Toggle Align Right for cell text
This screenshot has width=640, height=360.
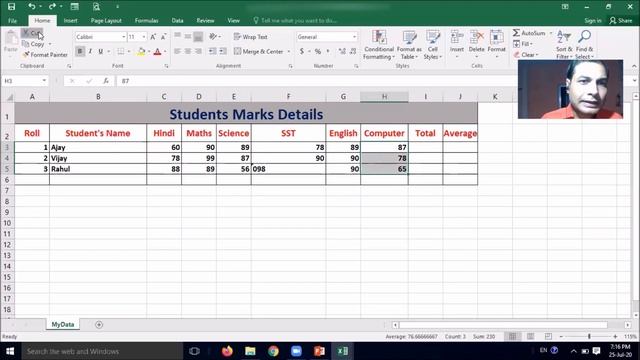pos(198,51)
